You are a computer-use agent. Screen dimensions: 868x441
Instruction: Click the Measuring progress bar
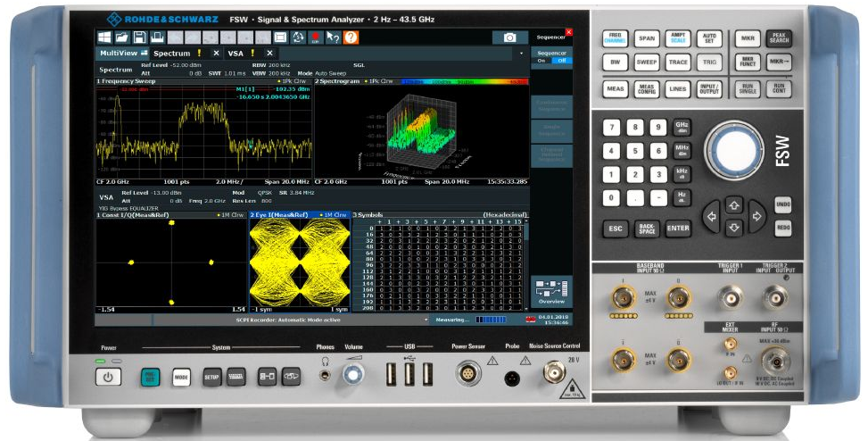pyautogui.click(x=491, y=320)
